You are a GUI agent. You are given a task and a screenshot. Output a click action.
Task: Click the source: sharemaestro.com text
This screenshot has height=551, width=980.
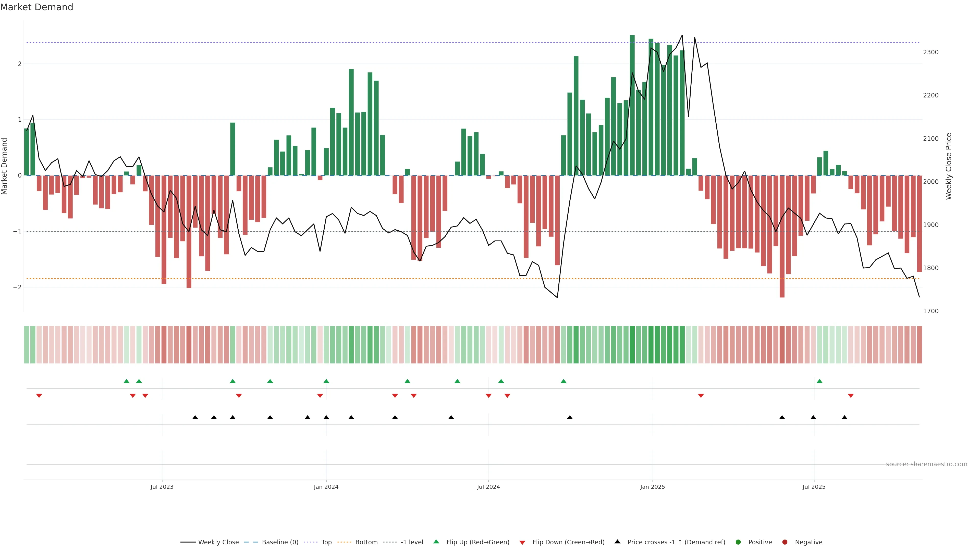(926, 464)
